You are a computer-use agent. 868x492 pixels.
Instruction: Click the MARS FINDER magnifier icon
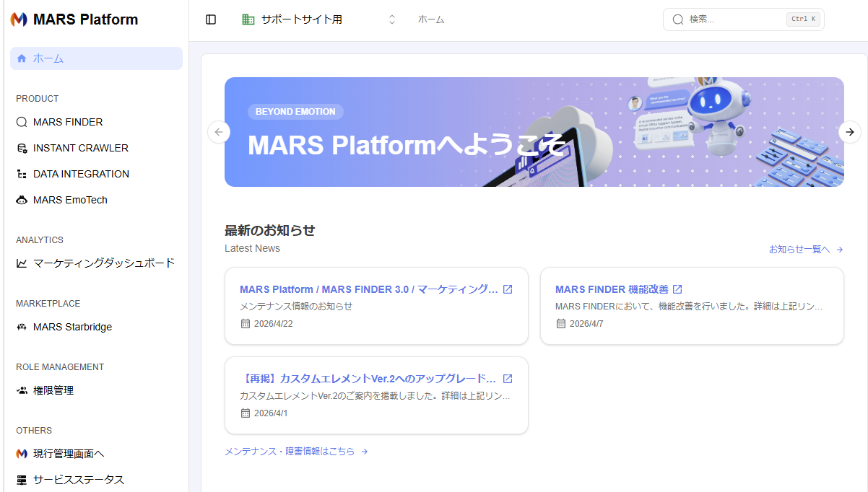tap(22, 122)
